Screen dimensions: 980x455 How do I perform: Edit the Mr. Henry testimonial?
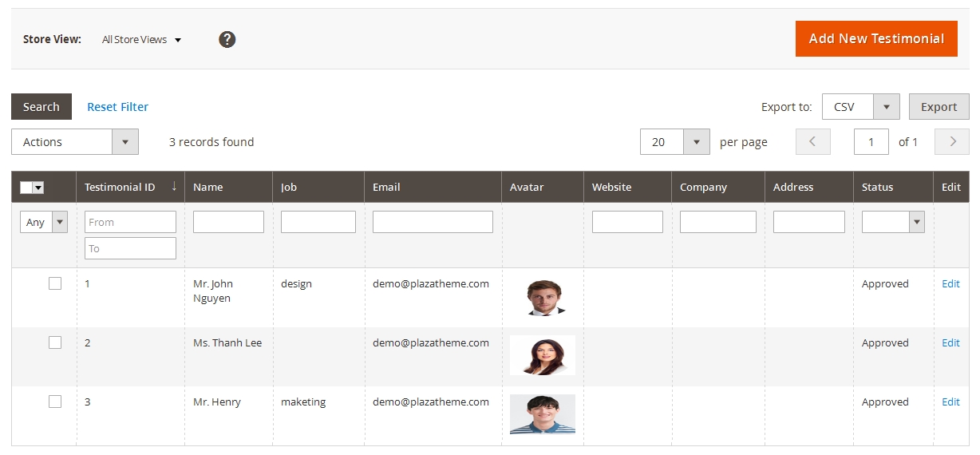[950, 402]
